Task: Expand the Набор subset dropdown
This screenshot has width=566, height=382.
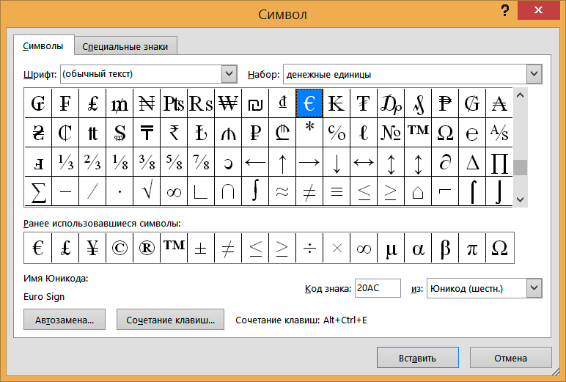Action: click(x=534, y=74)
